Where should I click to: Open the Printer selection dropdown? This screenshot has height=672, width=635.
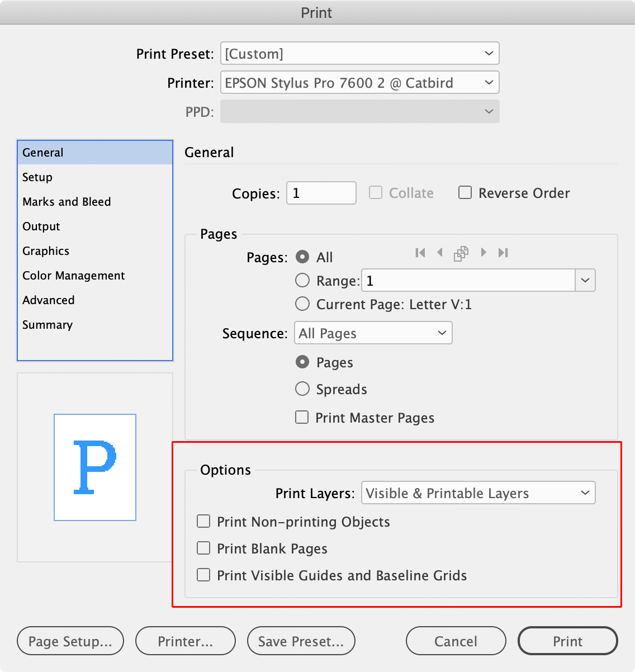[359, 82]
